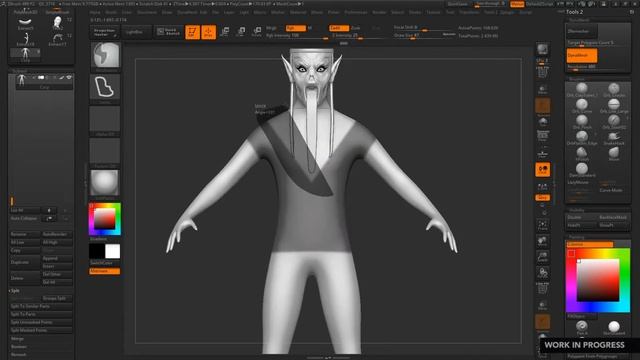
Task: Expand the Boolean section
Action: click(x=19, y=347)
